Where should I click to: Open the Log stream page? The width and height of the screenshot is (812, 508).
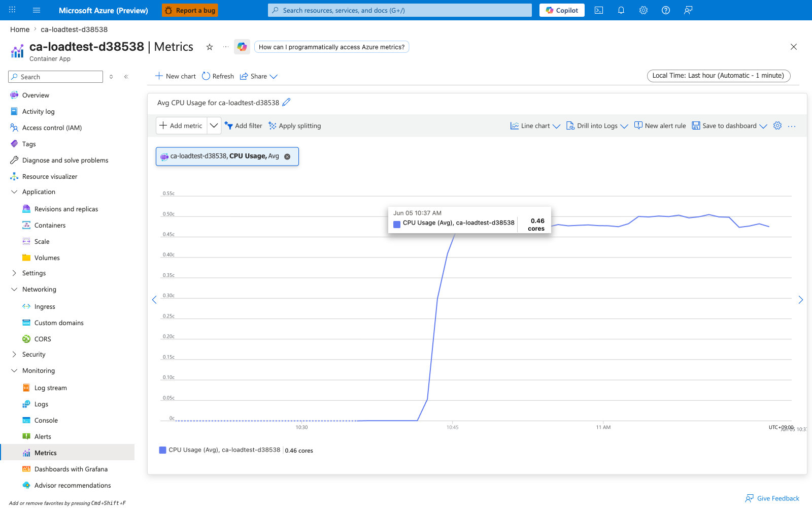[x=50, y=388]
